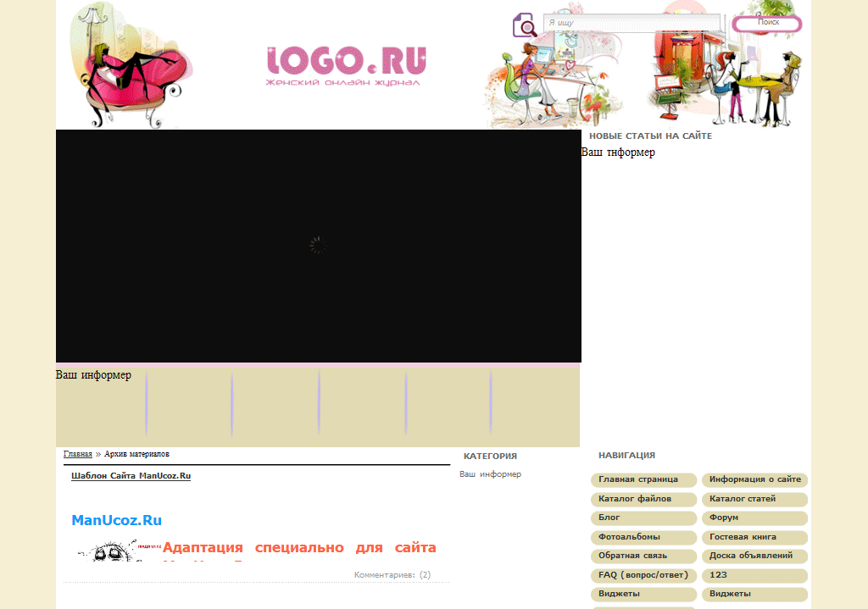Screen dimensions: 868x609
Task: Open "FAQ (вопрос/ответ)" navigation item
Action: [x=643, y=575]
